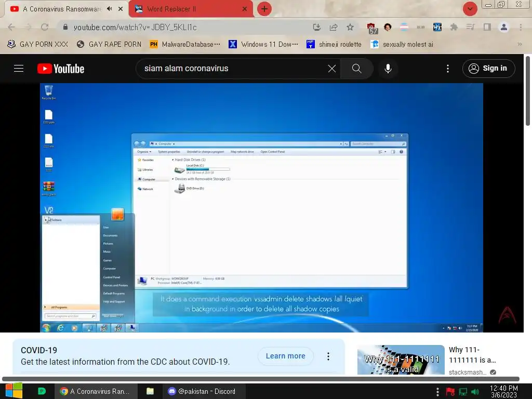Viewport: 532px width, 399px height.
Task: Open the tab search dropdown arrow
Action: click(470, 9)
